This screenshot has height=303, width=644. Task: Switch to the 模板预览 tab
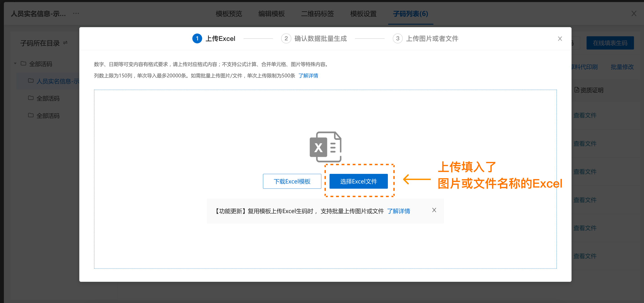[x=229, y=14]
